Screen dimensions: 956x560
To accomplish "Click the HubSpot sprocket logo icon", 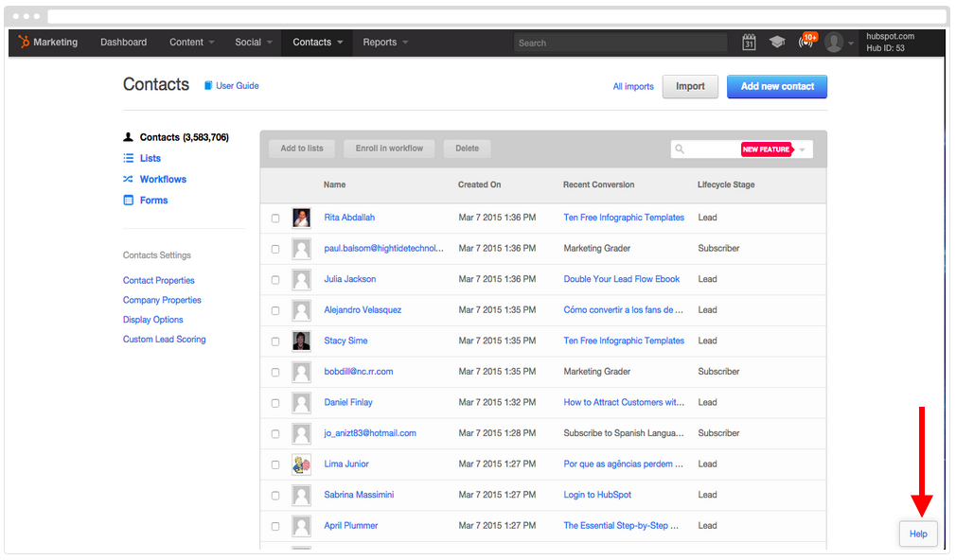I will (25, 42).
